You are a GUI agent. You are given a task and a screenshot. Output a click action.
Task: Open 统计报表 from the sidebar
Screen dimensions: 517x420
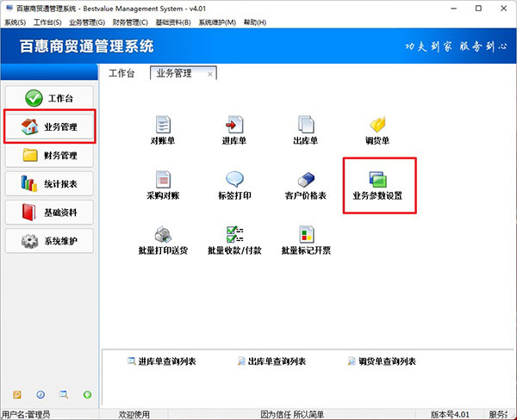tap(49, 184)
